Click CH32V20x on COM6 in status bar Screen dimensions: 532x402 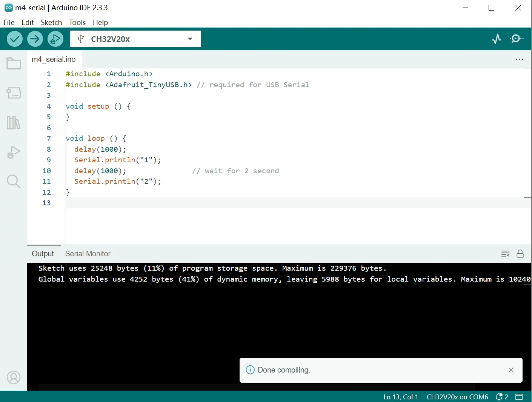[457, 397]
